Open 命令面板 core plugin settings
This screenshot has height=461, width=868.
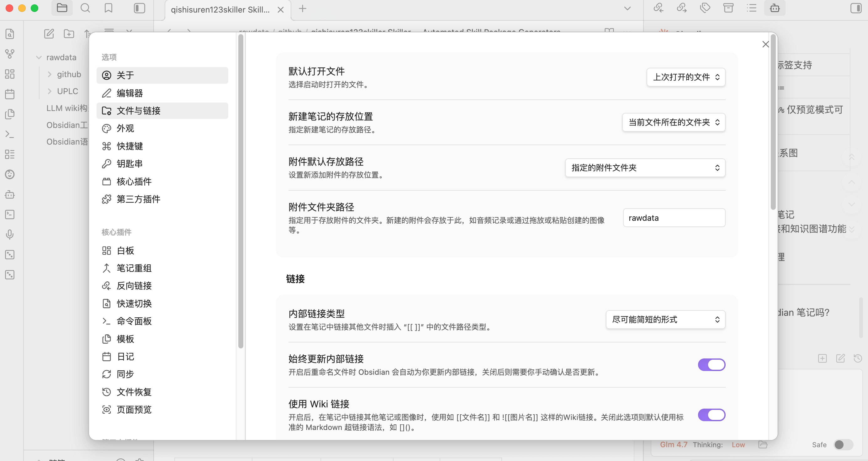click(x=162, y=321)
